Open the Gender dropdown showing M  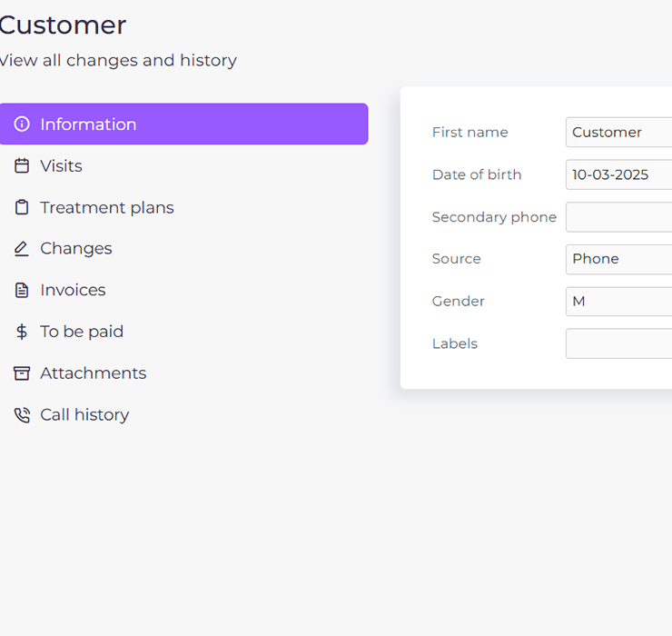tap(618, 302)
